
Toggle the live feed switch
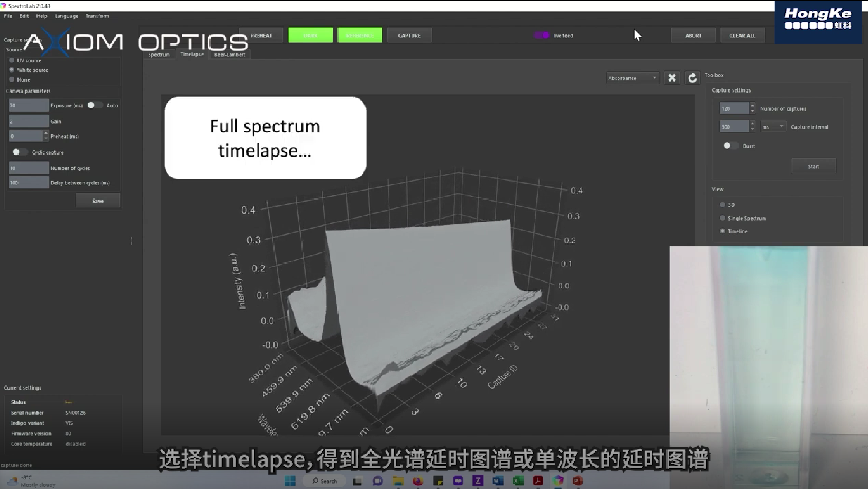coord(542,35)
